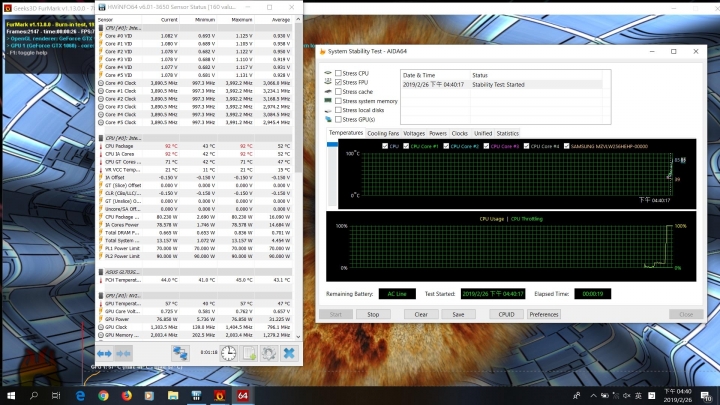Click HWiNFO expand columns arrows button
The width and height of the screenshot is (720, 405).
tap(104, 354)
